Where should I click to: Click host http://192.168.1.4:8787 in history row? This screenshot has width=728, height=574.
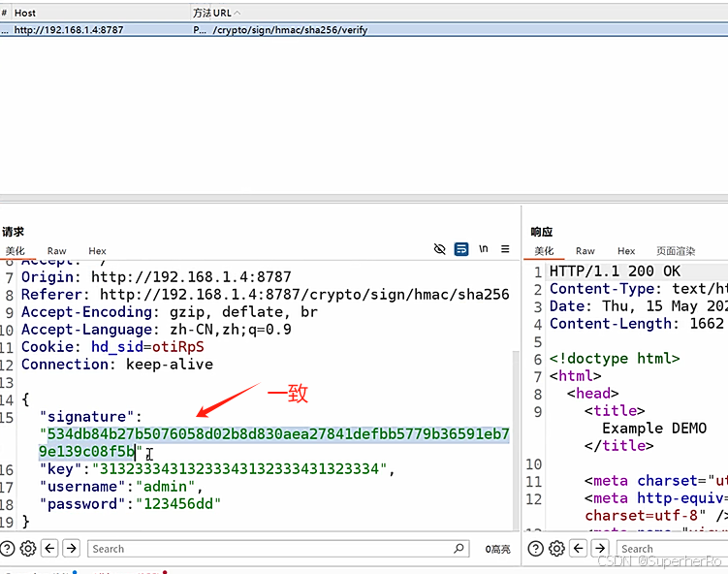[69, 30]
